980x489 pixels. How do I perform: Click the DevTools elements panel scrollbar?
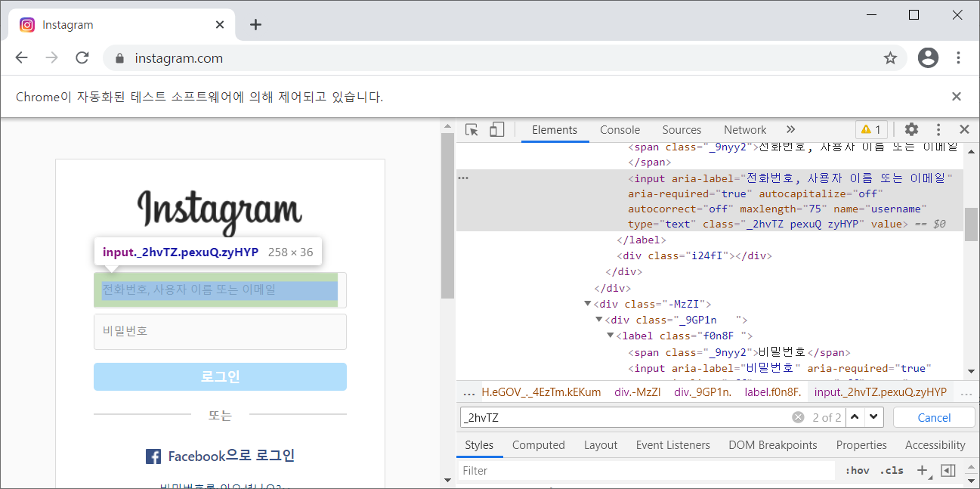click(x=970, y=224)
